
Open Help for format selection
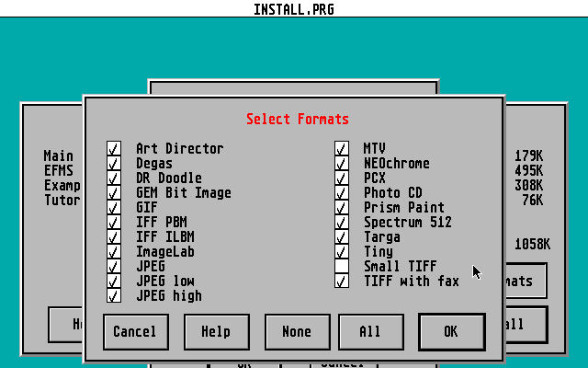coord(217,332)
